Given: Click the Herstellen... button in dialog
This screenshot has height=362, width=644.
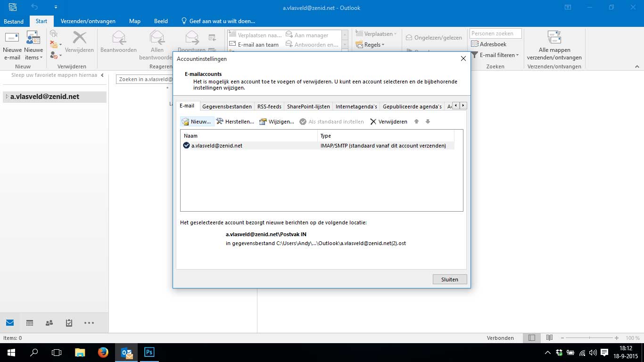Looking at the screenshot, I should click(x=235, y=122).
